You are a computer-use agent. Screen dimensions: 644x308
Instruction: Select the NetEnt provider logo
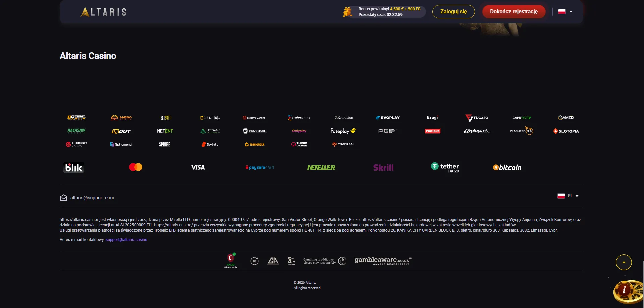(165, 131)
